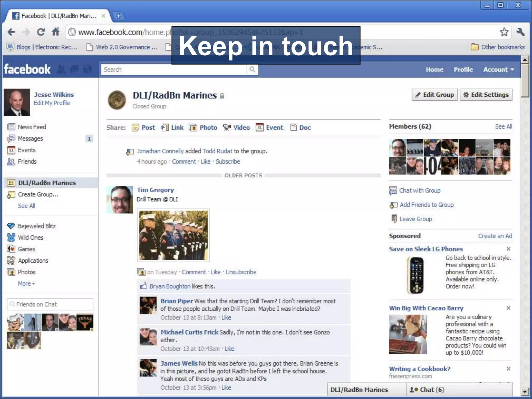Open friend requests icon in header
Viewport: 532px width, 399px height.
pos(61,69)
